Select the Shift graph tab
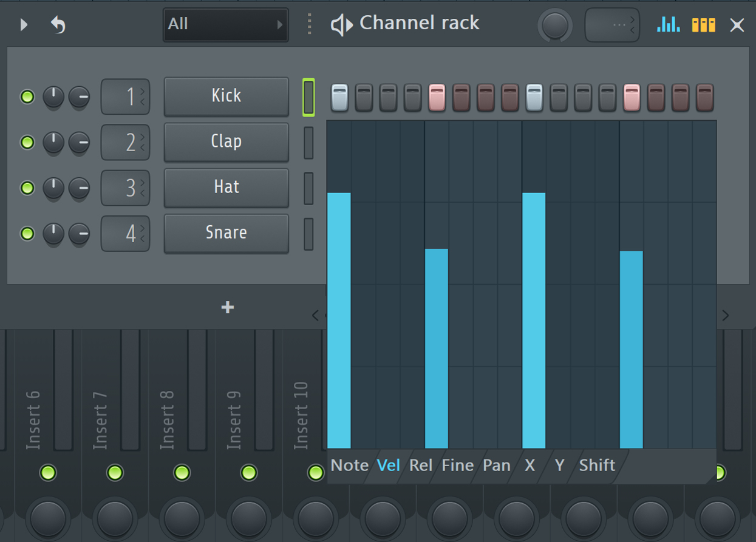 click(x=597, y=466)
